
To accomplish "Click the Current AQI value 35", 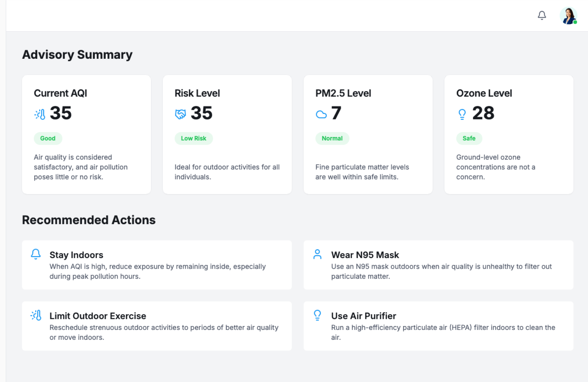I will point(61,113).
